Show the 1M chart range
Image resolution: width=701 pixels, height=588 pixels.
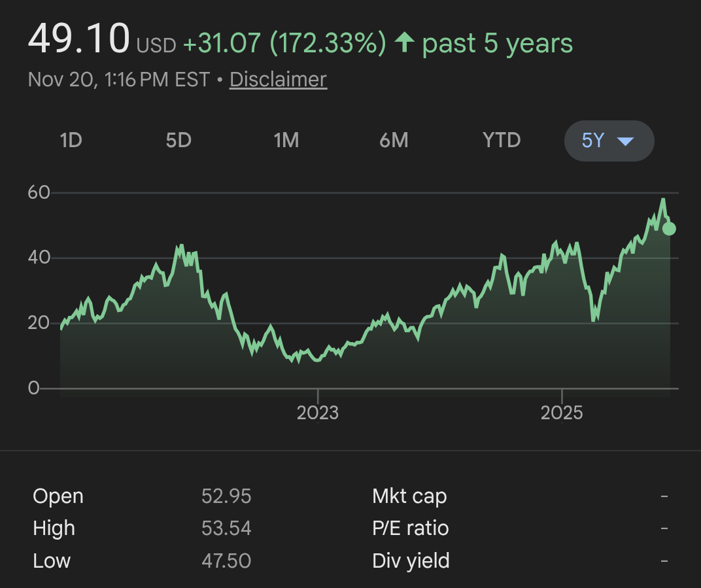tap(286, 141)
